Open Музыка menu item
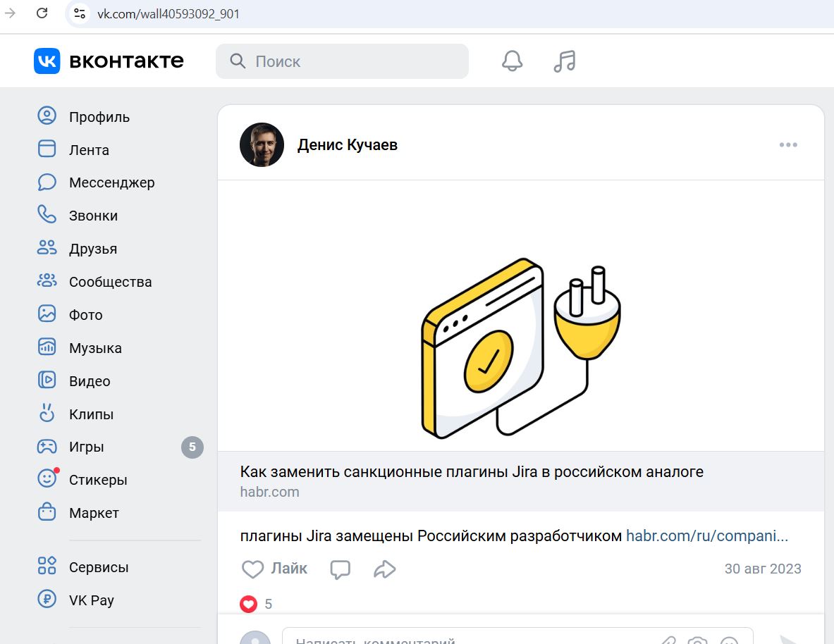This screenshot has width=834, height=644. [96, 348]
